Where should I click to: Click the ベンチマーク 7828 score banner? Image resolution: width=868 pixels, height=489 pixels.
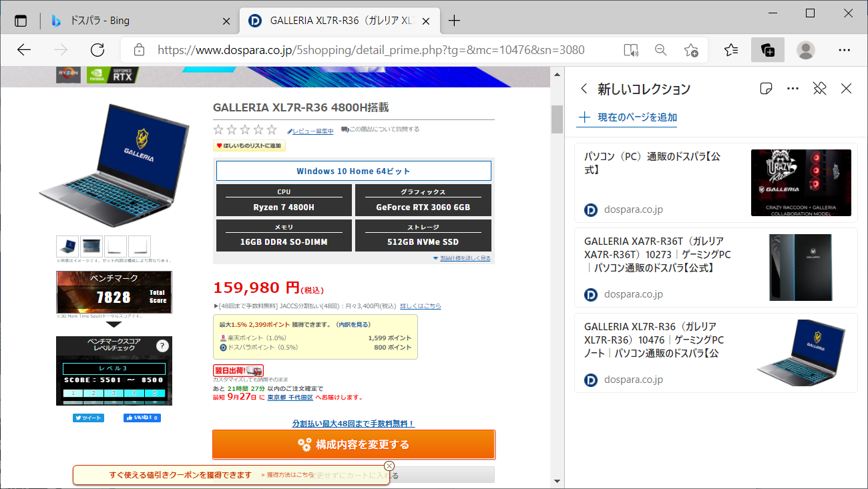tap(114, 292)
